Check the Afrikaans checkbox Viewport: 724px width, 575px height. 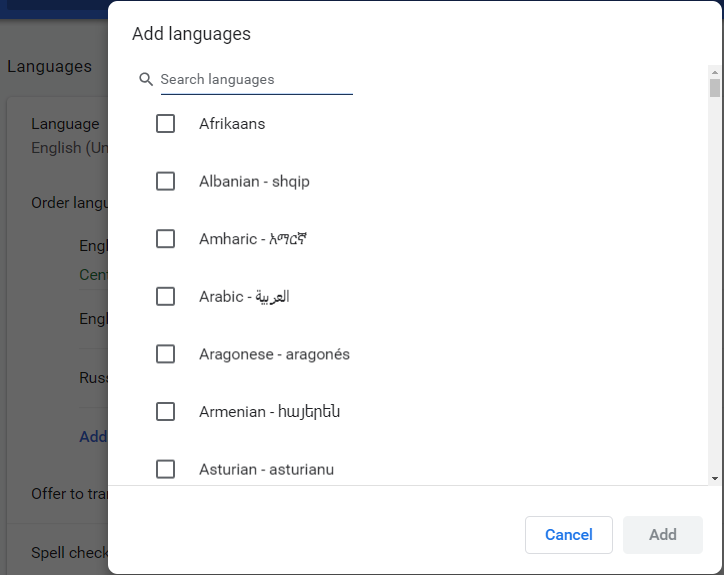[x=165, y=124]
